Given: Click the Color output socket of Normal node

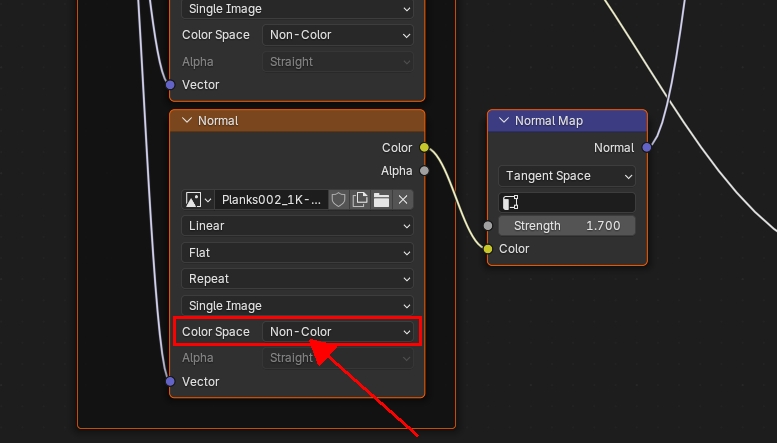Looking at the screenshot, I should point(424,148).
